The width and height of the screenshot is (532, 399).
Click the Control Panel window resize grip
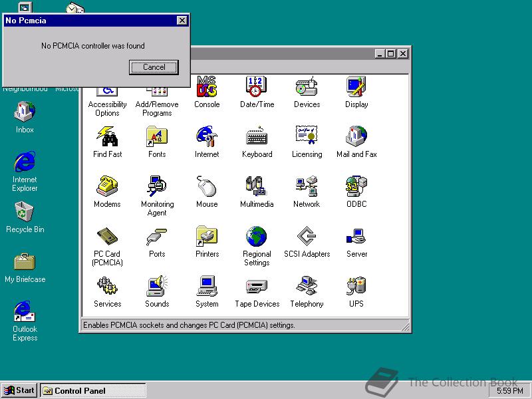click(x=406, y=327)
